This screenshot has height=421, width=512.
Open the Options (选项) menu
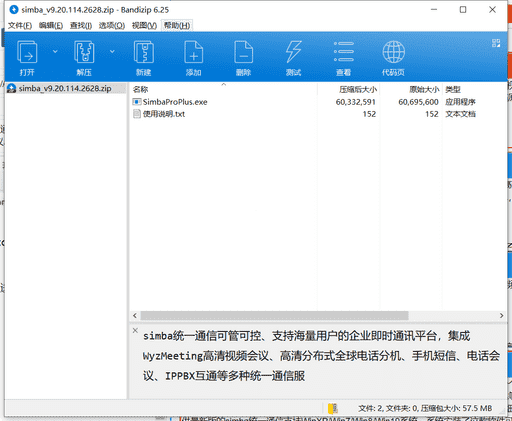(112, 25)
